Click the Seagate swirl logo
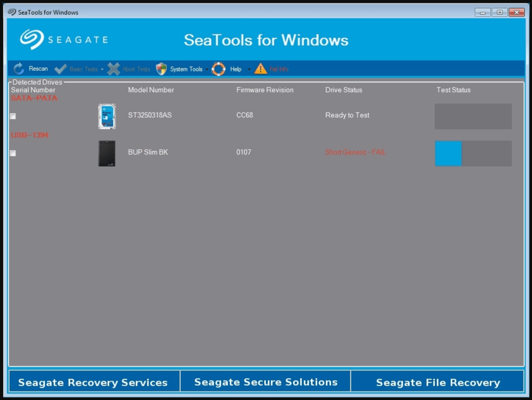 click(x=33, y=39)
